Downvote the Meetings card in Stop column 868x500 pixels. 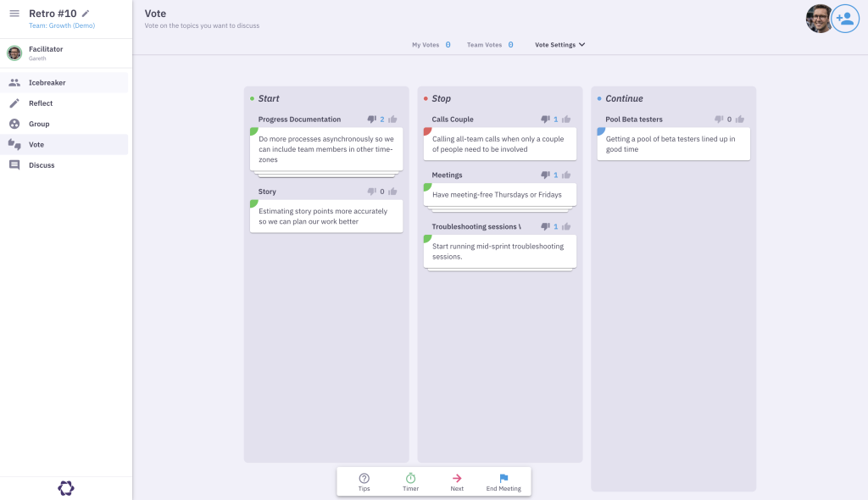tap(547, 175)
